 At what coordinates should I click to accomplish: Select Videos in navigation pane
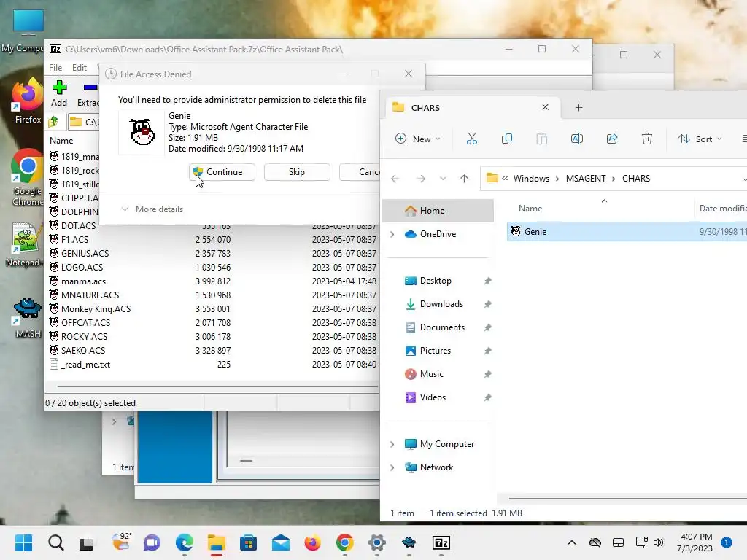click(x=433, y=397)
